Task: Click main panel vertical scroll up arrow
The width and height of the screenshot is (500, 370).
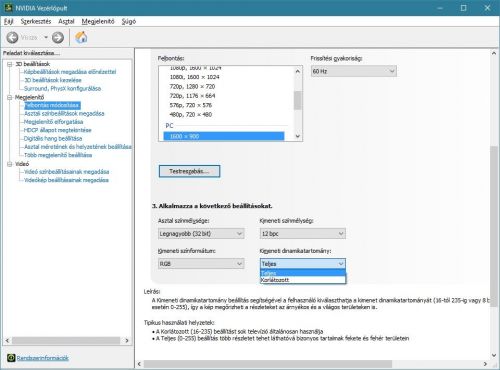Action: point(494,53)
